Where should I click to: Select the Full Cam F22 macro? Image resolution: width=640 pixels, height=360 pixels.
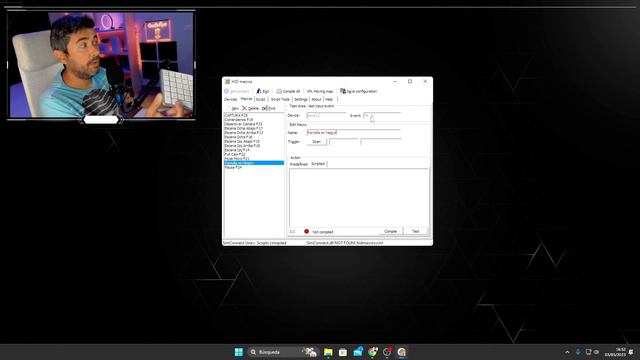coord(254,154)
